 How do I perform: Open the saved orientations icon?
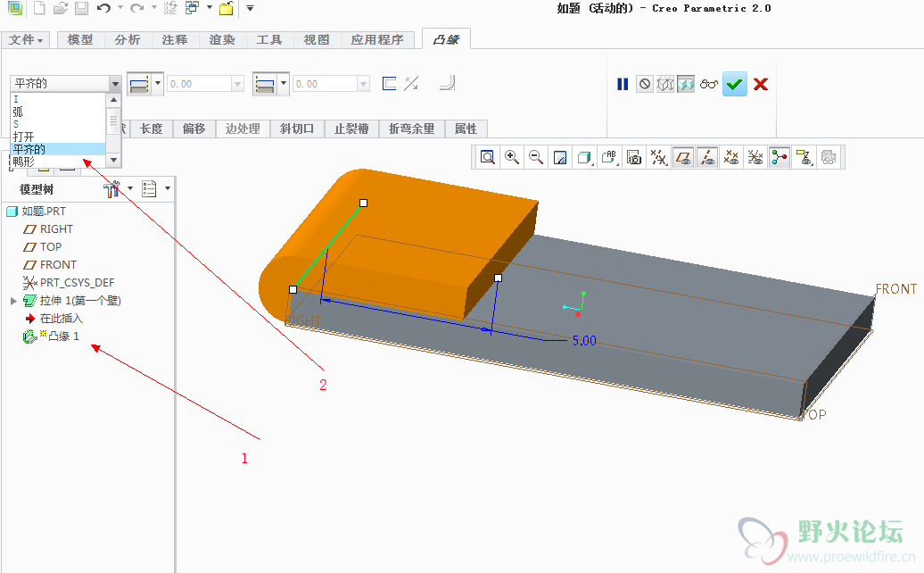click(609, 157)
